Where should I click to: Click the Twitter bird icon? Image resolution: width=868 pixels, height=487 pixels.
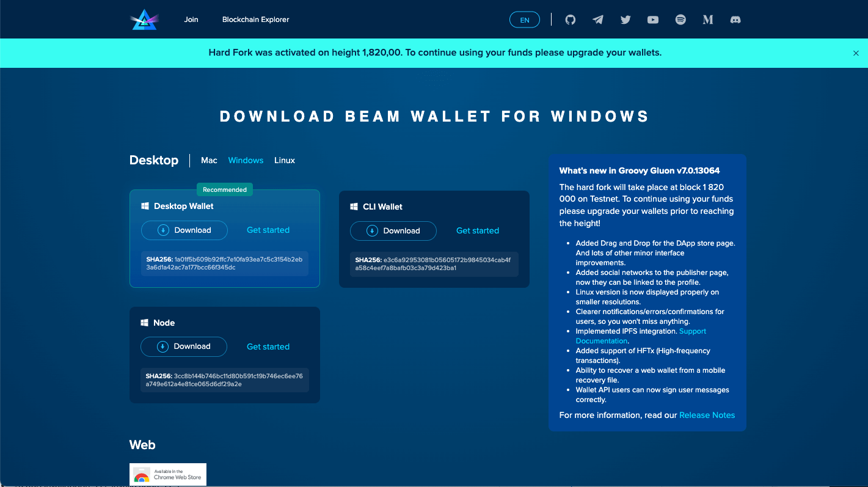pyautogui.click(x=625, y=20)
